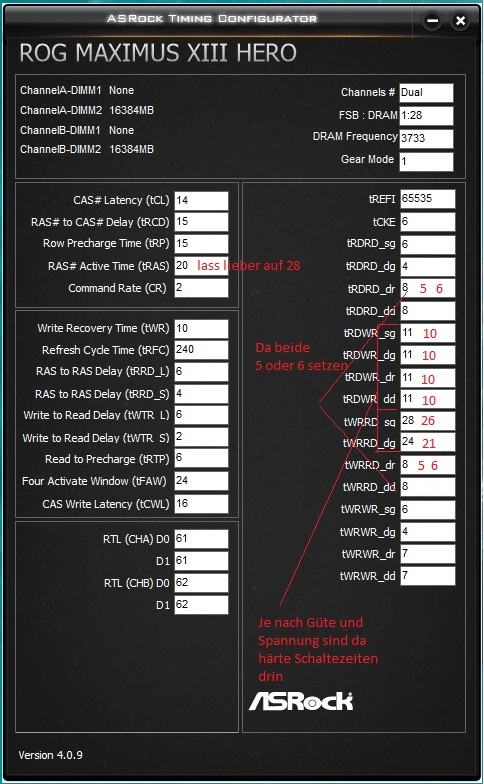The width and height of the screenshot is (484, 784).
Task: Select the tRDRD_dd value field
Action: [428, 311]
